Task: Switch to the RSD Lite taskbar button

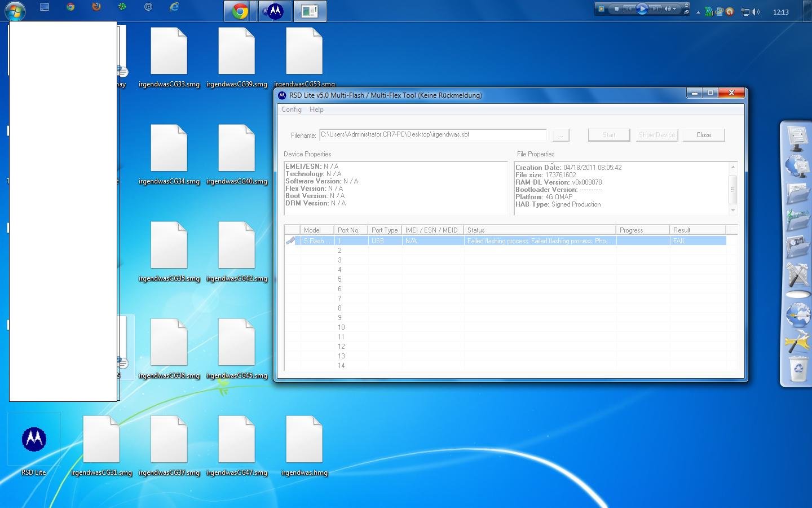Action: 275,11
